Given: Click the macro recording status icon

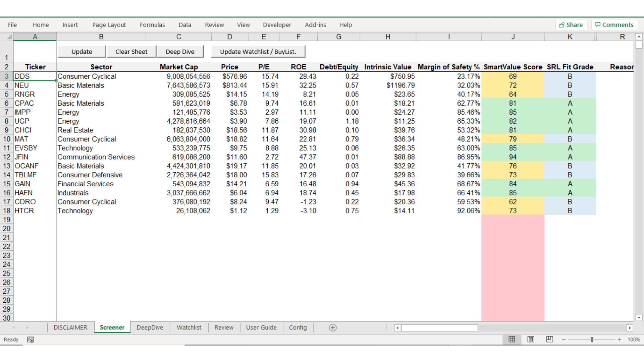Looking at the screenshot, I should point(31,340).
